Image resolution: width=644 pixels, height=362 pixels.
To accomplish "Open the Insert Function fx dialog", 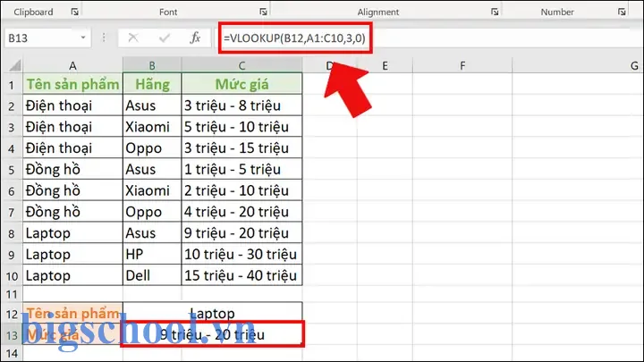I will pyautogui.click(x=195, y=38).
